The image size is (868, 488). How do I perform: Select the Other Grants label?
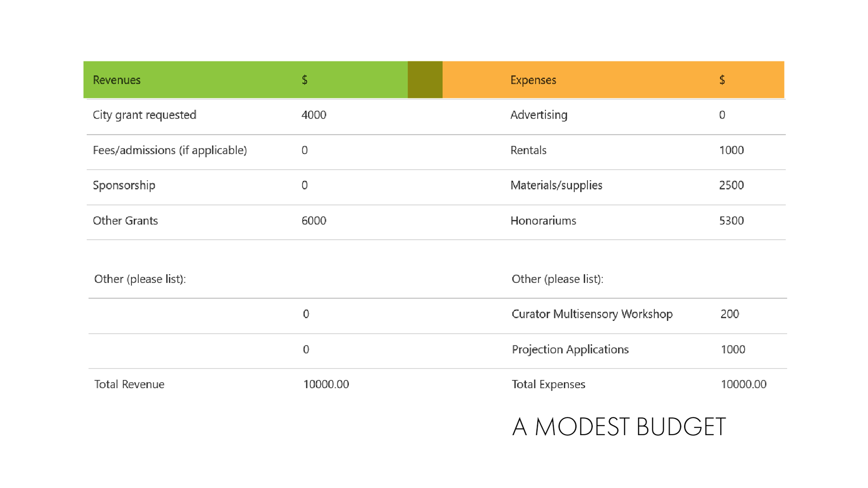pos(125,221)
